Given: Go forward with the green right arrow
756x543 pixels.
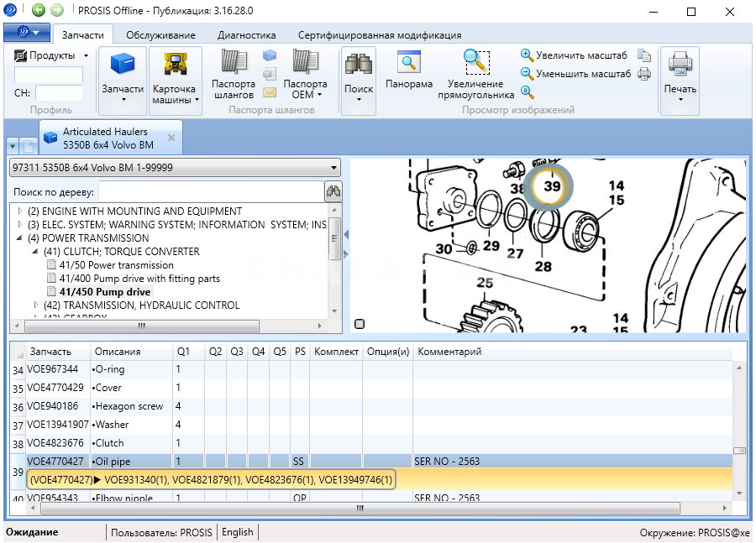Looking at the screenshot, I should tap(57, 9).
